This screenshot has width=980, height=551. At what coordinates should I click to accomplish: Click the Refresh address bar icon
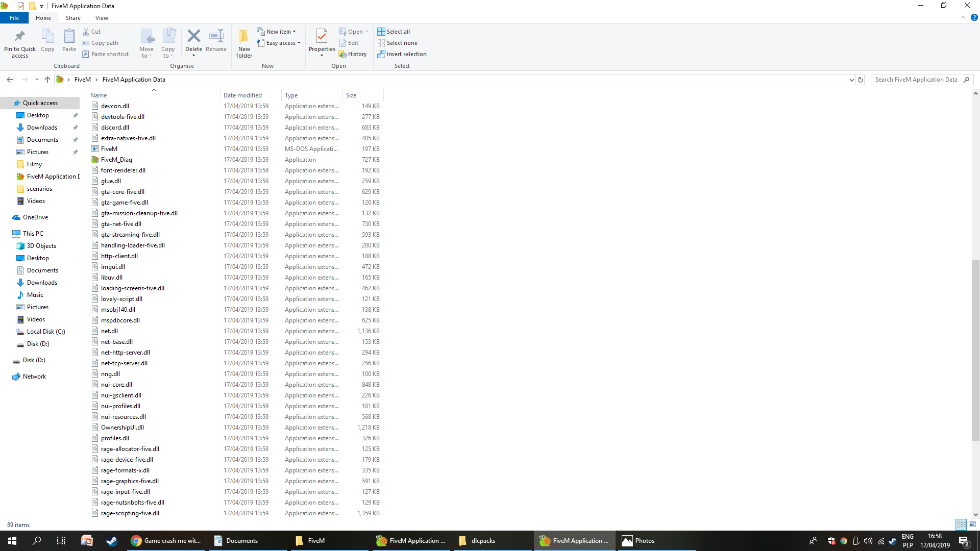tap(861, 80)
